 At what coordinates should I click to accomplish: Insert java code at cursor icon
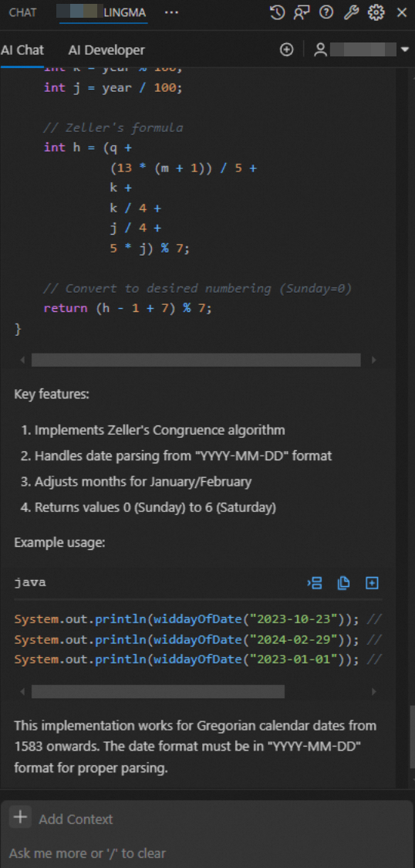pyautogui.click(x=315, y=582)
